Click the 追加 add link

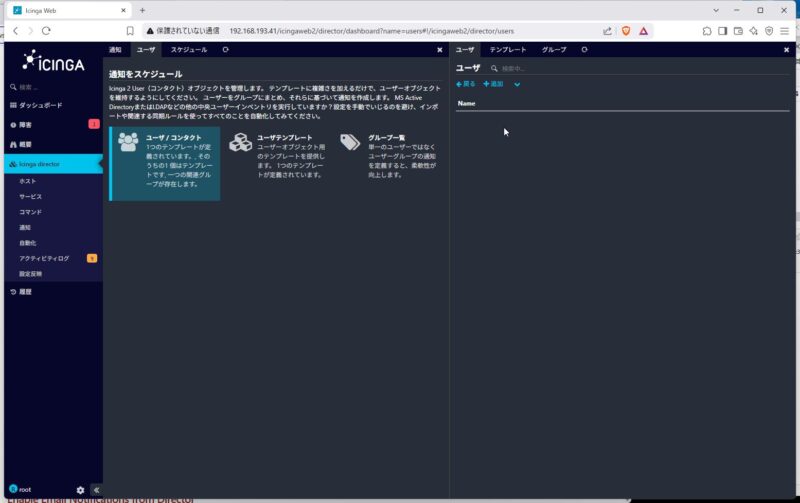tap(493, 84)
